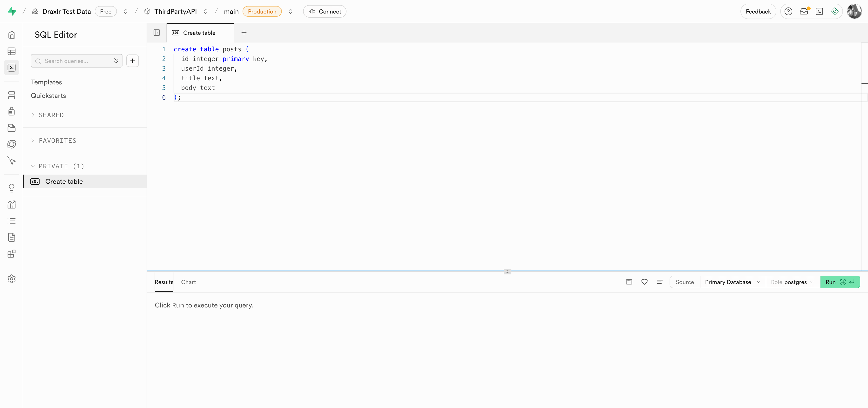868x408 pixels.
Task: Open the dashboards icon near sidebar bottom
Action: [12, 254]
